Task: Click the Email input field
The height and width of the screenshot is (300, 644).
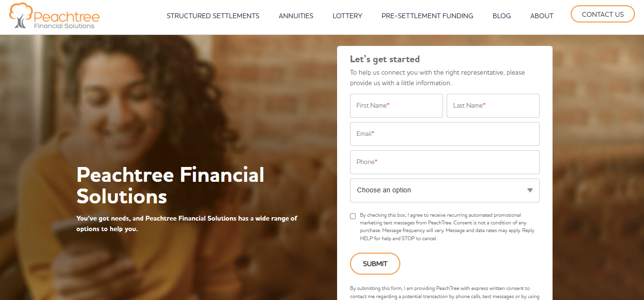Action: coord(444,134)
